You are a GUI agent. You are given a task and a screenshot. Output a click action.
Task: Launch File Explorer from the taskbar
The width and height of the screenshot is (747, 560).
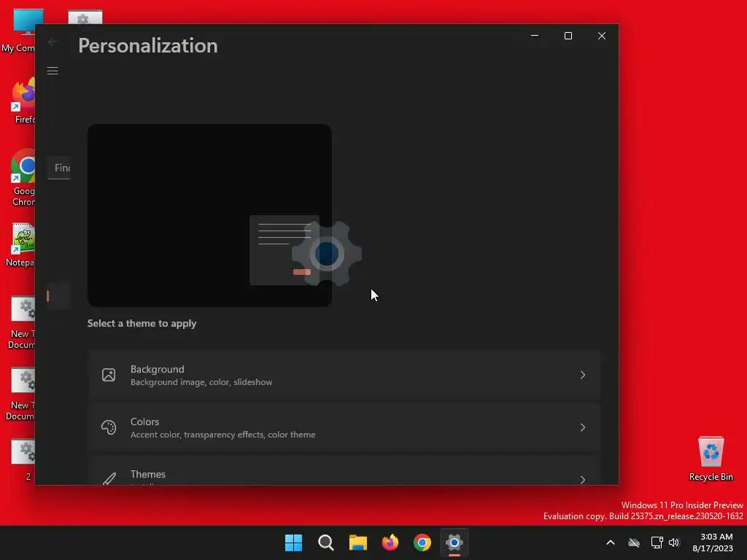point(357,542)
